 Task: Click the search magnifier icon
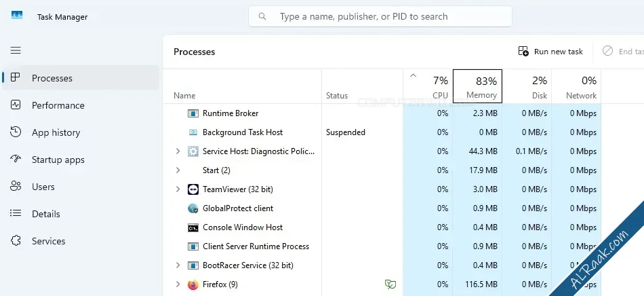tap(262, 16)
